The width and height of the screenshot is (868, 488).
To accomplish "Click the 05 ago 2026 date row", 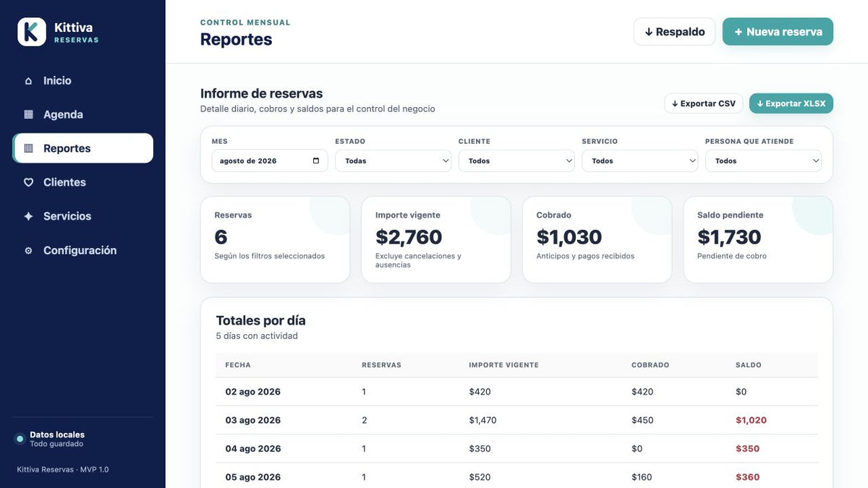I will point(516,477).
